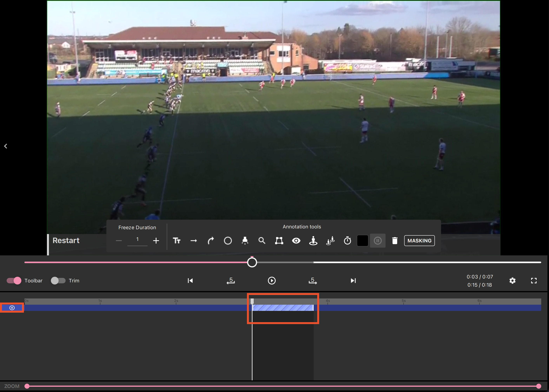
Task: Play the video clip
Action: [272, 280]
